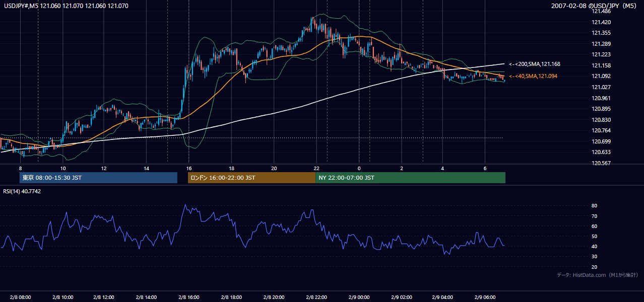The height and width of the screenshot is (302, 644).
Task: Click price axis value 121.092
Action: coord(600,76)
